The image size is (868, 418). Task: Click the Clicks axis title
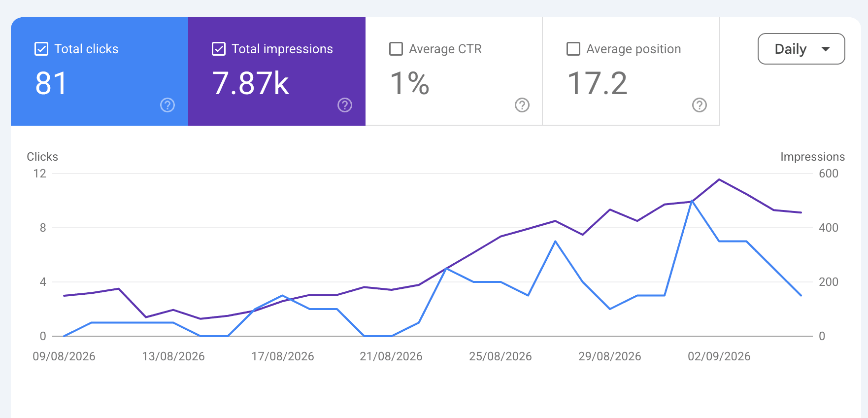(42, 157)
